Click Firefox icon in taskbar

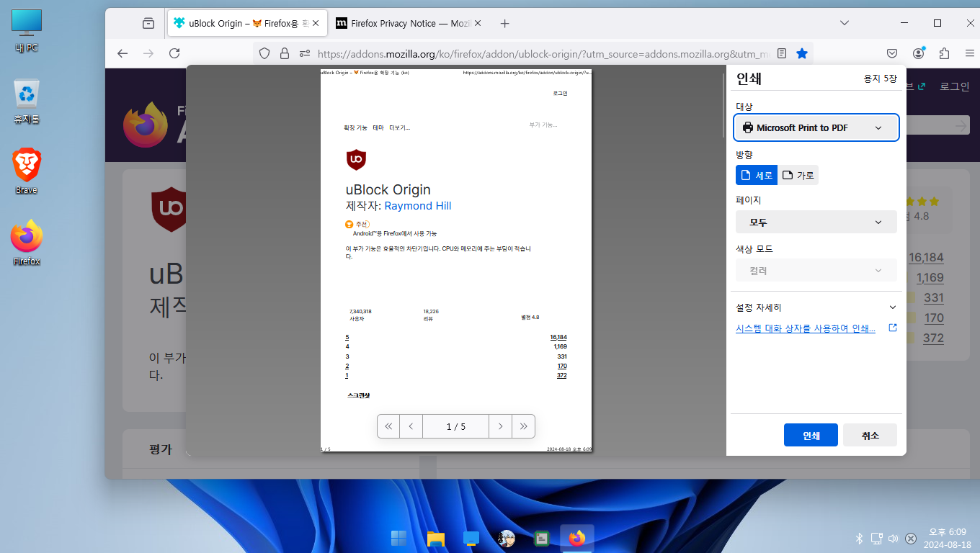pos(576,538)
